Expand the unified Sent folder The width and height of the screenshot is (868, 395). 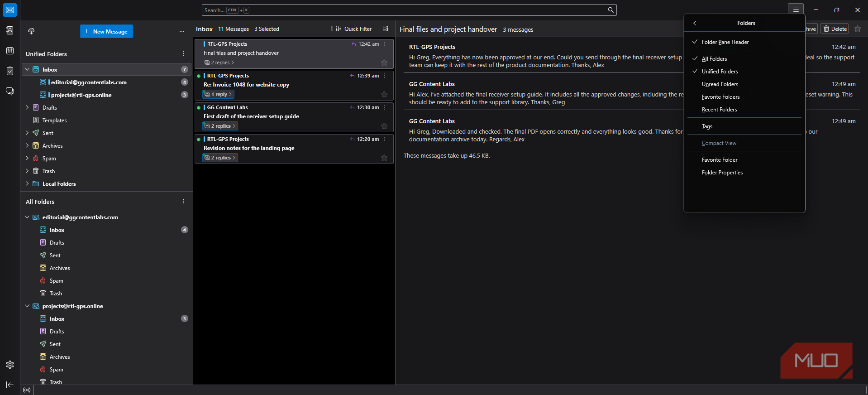[x=27, y=133]
